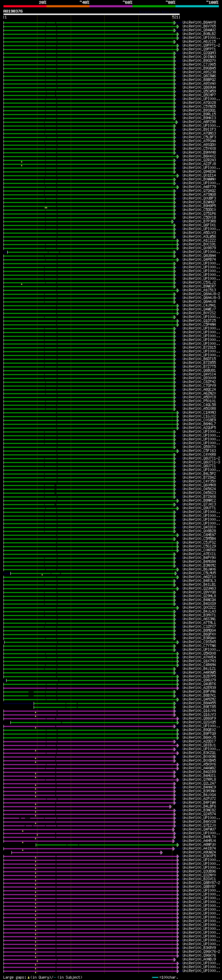
Task: Select UniRef100_B4NCQ4 label
Action: point(199,600)
